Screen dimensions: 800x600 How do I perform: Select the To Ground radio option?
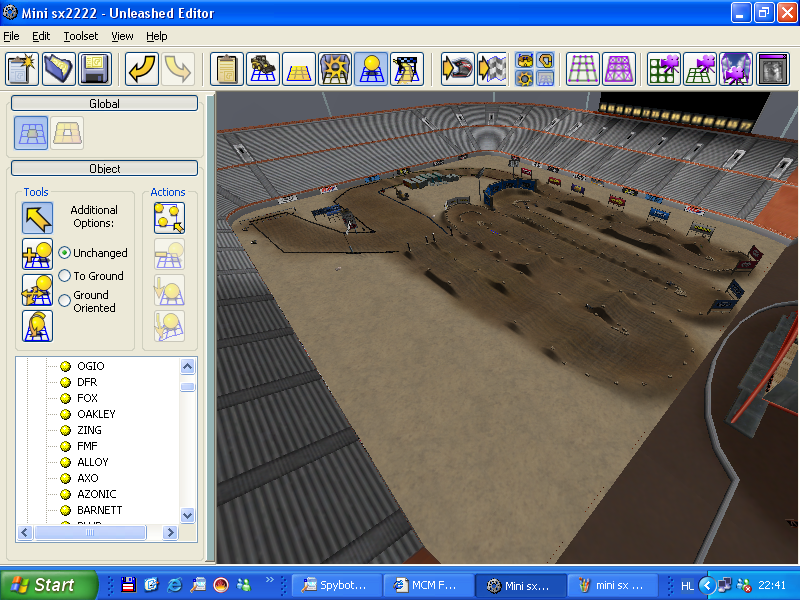[x=65, y=276]
